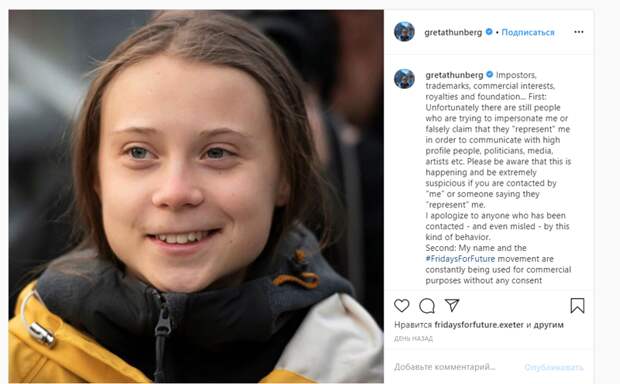Click the main post photo
Screen dimensions: 620x384
click(x=196, y=197)
